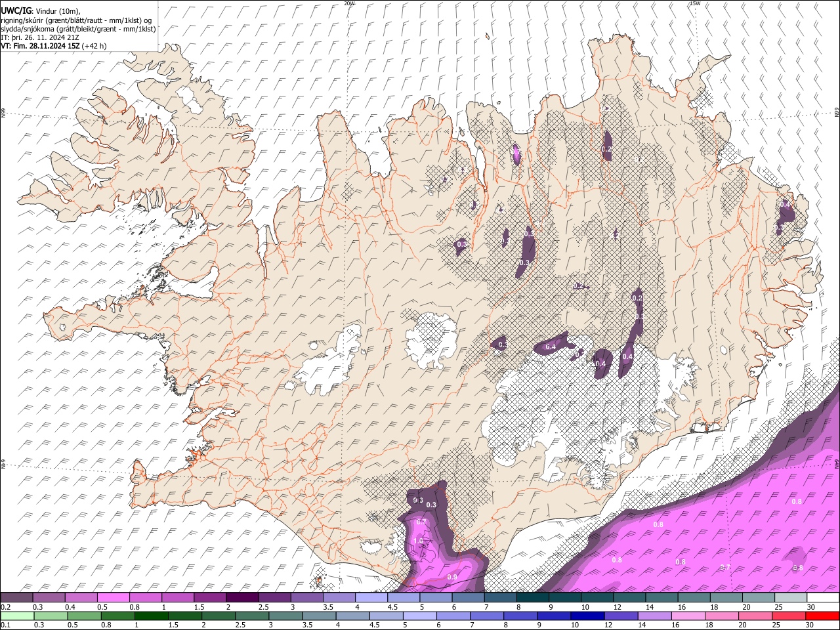Click the lower legend bright red swatch at 30
The image size is (840, 630).
pos(822,616)
